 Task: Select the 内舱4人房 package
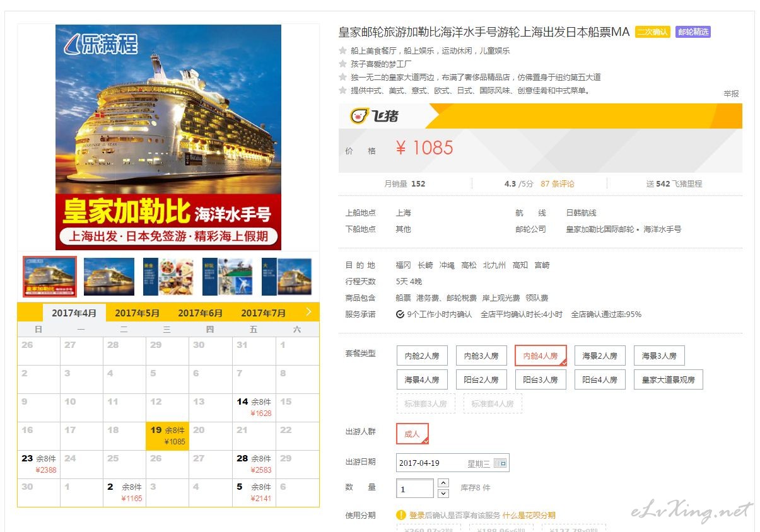click(541, 356)
